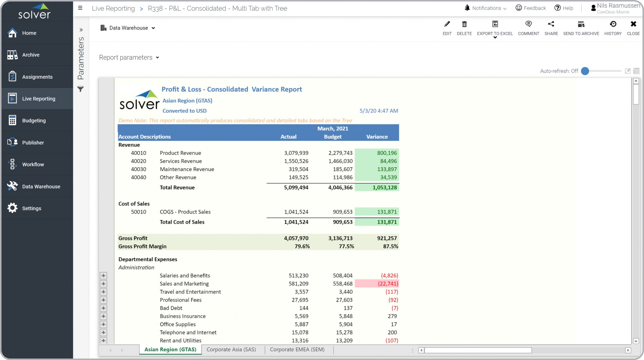This screenshot has height=360, width=644.
Task: Click the filter funnel icon
Action: (80, 89)
